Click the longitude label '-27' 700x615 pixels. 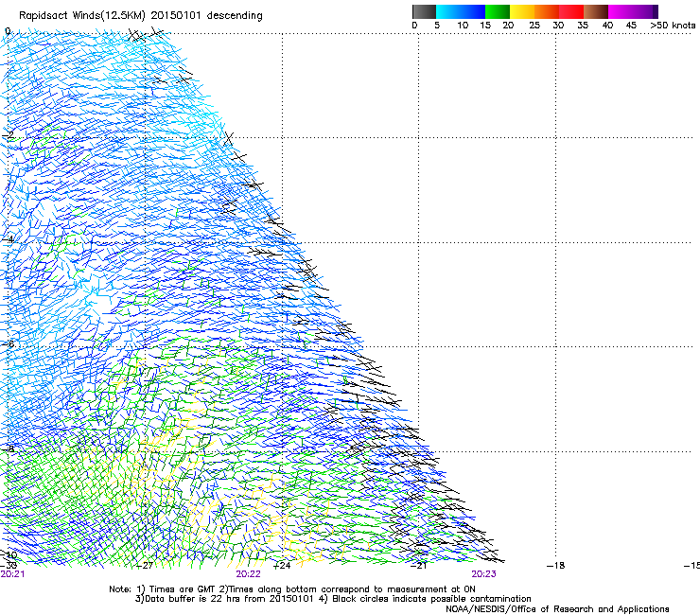[145, 566]
